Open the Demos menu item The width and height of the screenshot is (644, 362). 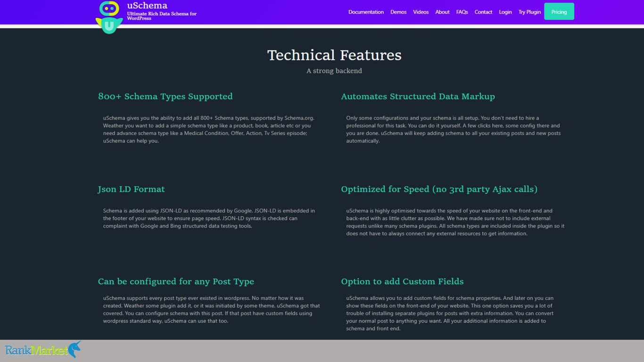click(x=398, y=12)
